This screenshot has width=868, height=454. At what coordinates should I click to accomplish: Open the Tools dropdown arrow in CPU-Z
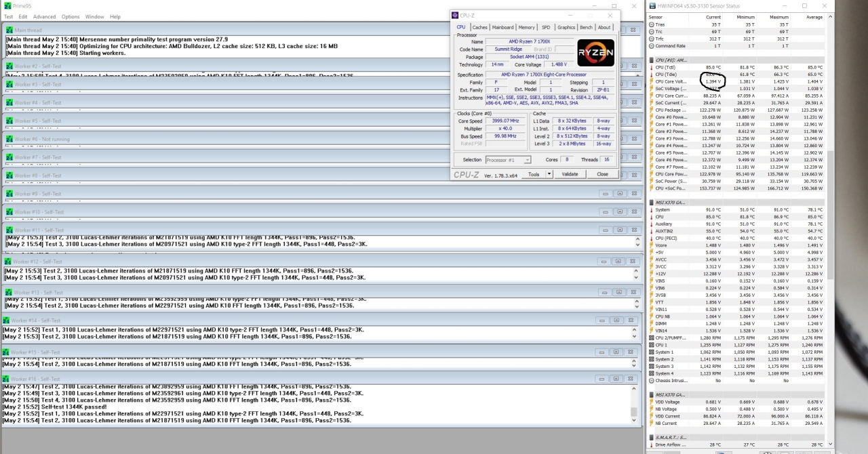tap(549, 174)
